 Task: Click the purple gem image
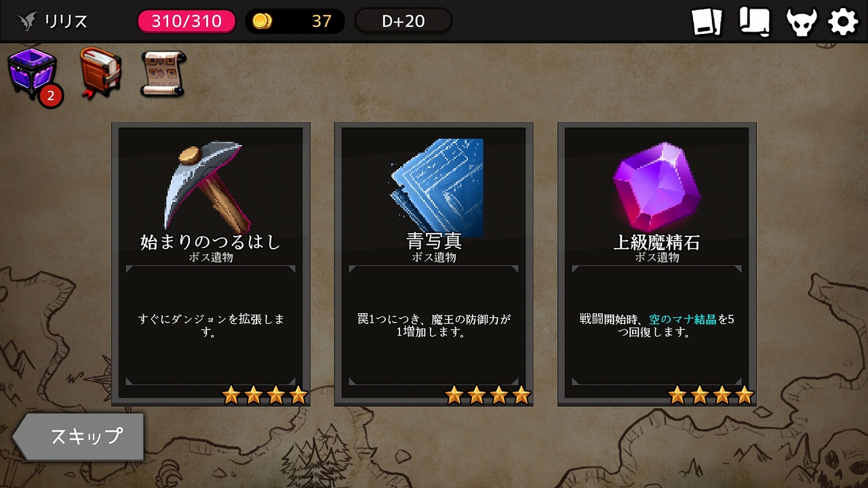(656, 188)
